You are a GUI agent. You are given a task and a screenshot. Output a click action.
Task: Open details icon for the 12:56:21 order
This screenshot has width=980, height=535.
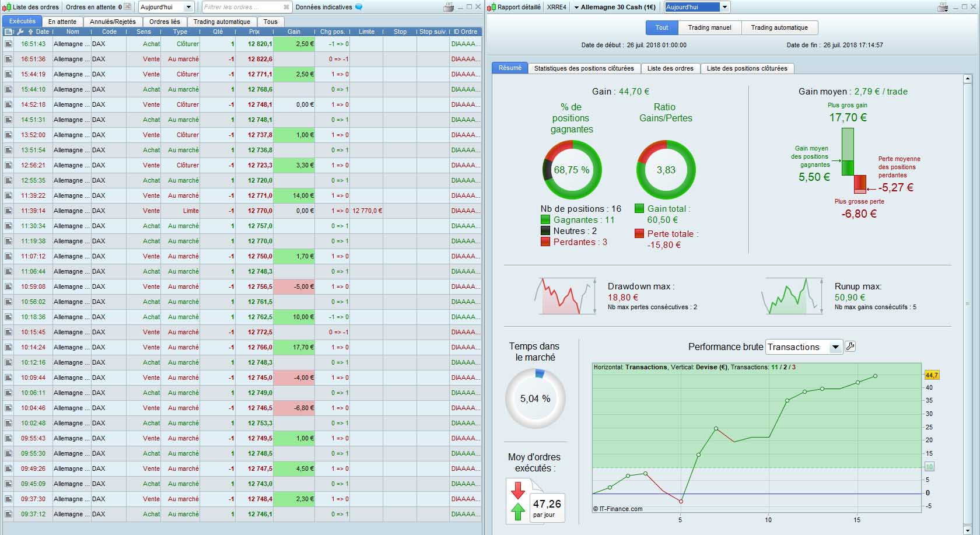click(9, 165)
